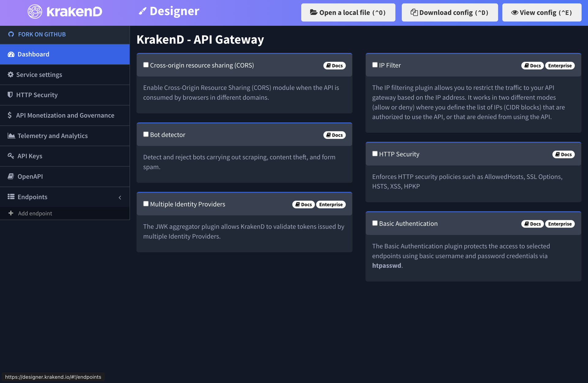Click the Basic Authentication label
Image resolution: width=588 pixels, height=383 pixels.
pos(408,224)
